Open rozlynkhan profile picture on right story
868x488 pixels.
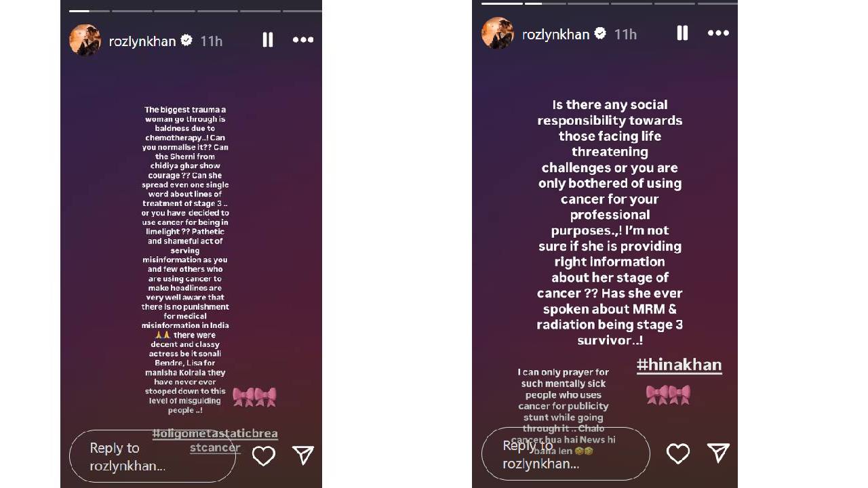(498, 33)
